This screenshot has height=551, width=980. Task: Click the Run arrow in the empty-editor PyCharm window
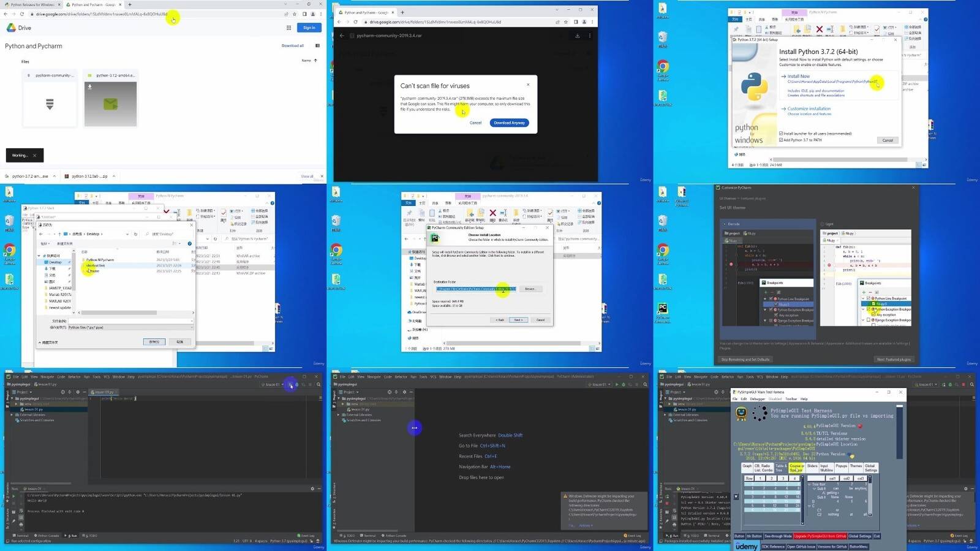pyautogui.click(x=617, y=385)
